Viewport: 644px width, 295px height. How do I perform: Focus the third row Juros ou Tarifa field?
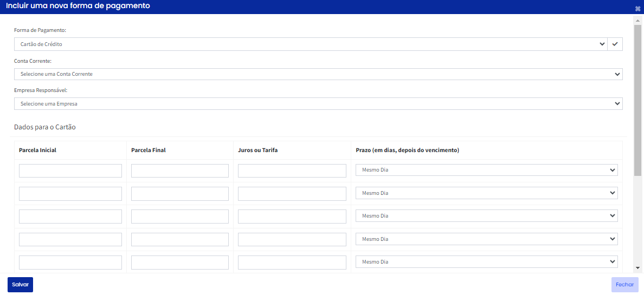coord(292,217)
